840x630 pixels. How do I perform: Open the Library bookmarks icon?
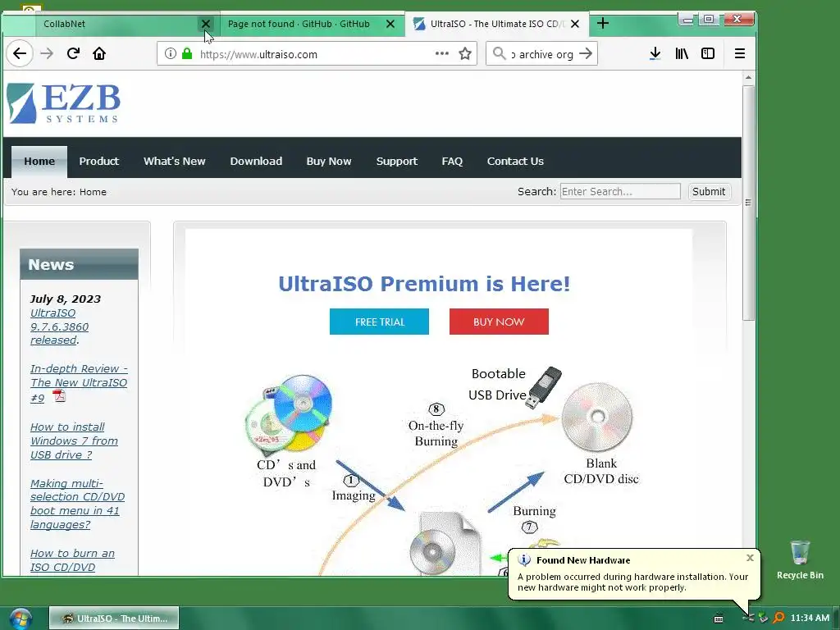pos(682,53)
